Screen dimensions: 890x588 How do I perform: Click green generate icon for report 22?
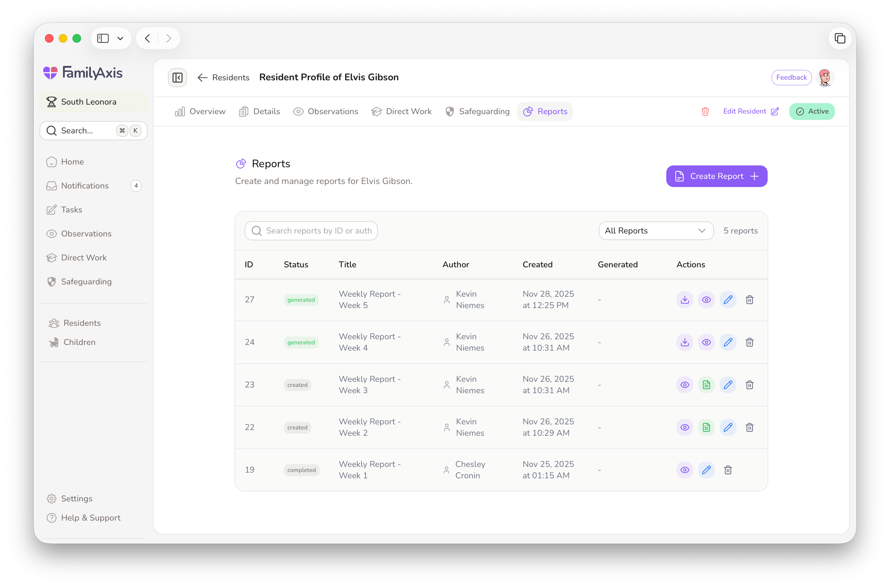(706, 427)
